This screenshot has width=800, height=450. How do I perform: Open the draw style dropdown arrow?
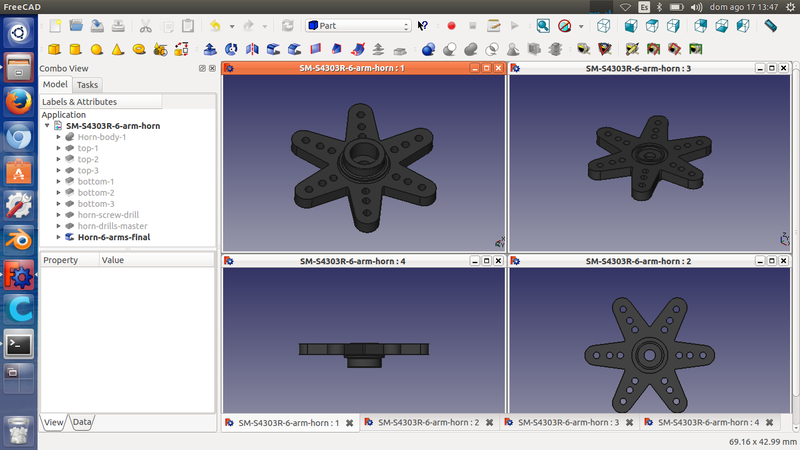click(580, 25)
